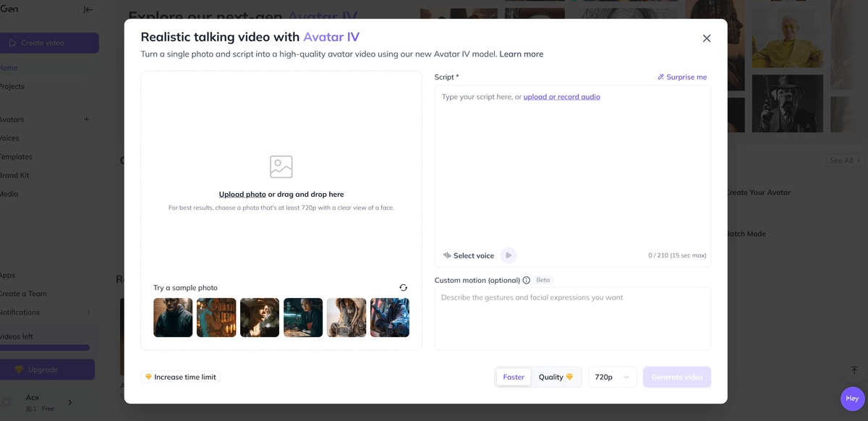Screen dimensions: 868x421
Task: Focus the Custom motion description field
Action: (572, 318)
